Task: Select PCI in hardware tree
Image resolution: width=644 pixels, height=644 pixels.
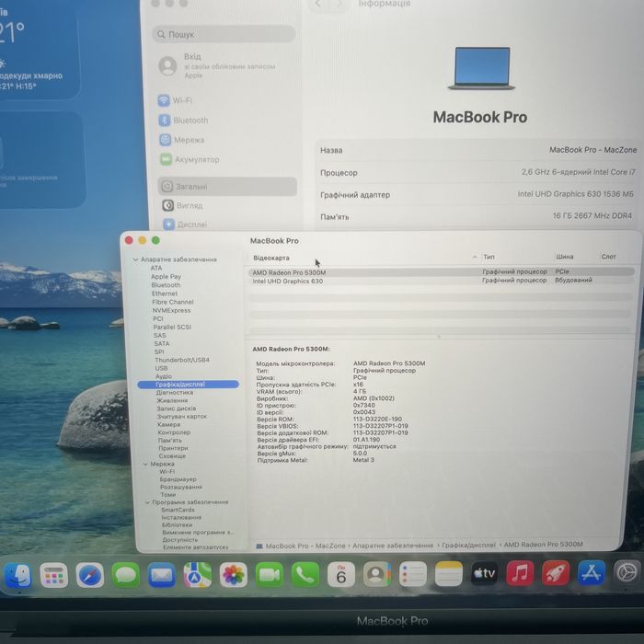Action: (x=158, y=318)
